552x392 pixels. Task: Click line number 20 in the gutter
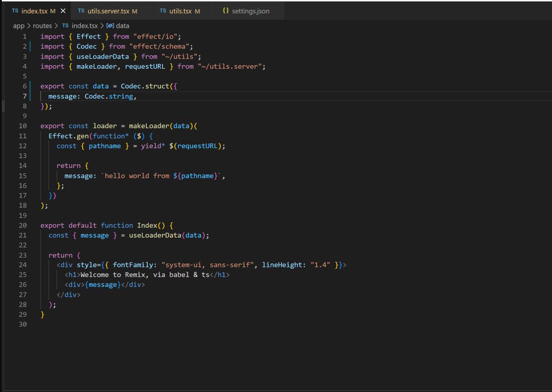point(23,225)
